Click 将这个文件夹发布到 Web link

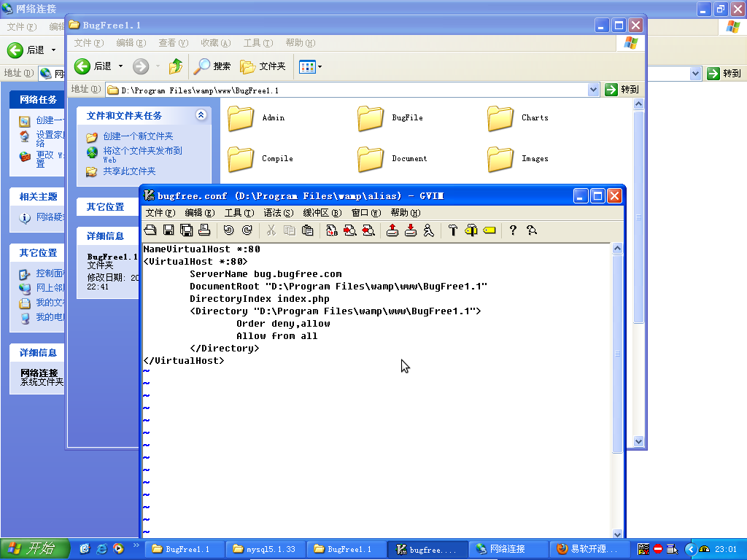(143, 155)
